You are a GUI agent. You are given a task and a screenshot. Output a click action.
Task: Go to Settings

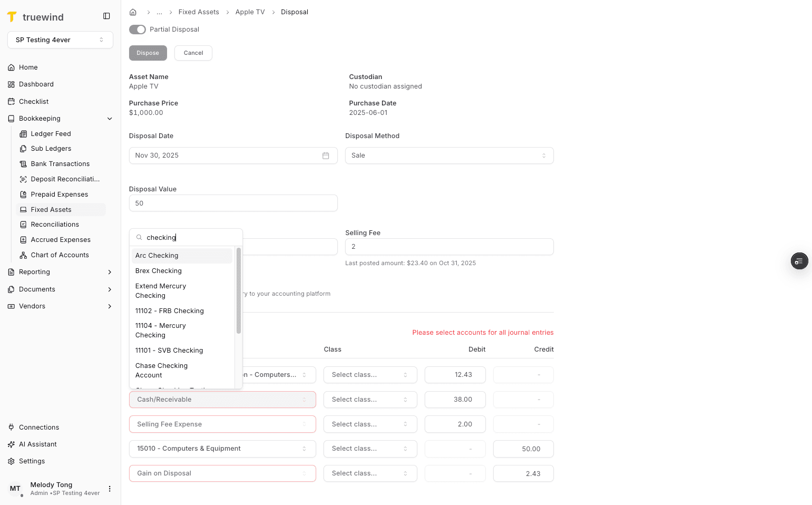tap(32, 461)
